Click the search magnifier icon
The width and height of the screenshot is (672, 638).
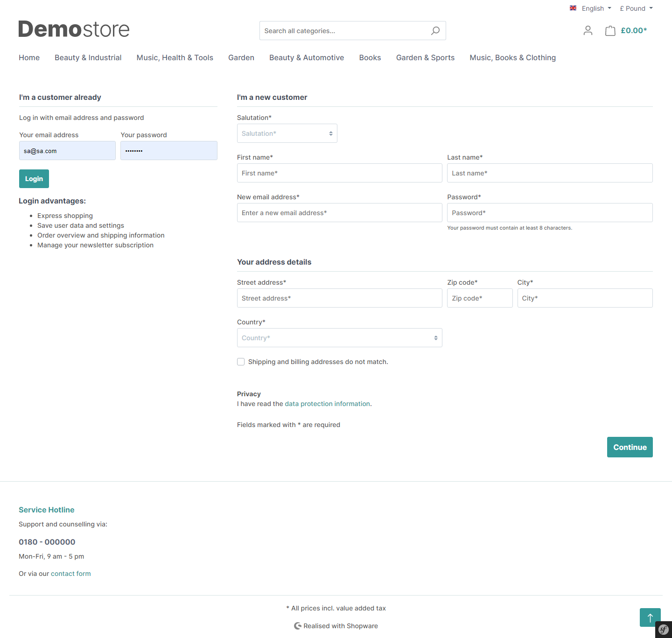tap(435, 31)
